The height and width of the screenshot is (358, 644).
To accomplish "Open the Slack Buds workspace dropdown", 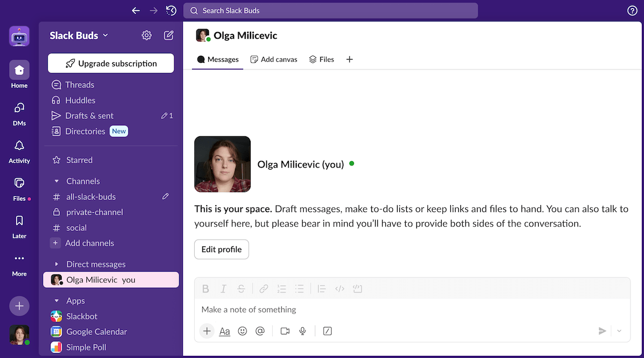I will pos(79,35).
